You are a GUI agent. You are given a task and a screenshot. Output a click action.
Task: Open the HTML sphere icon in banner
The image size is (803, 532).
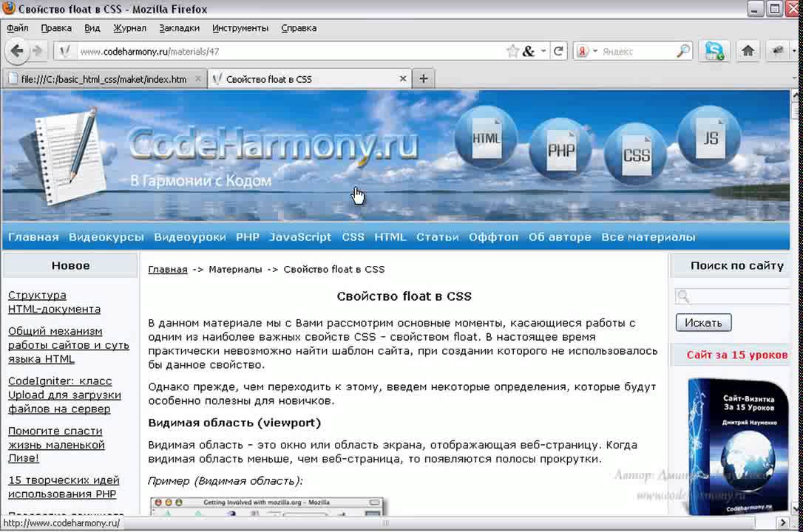486,138
